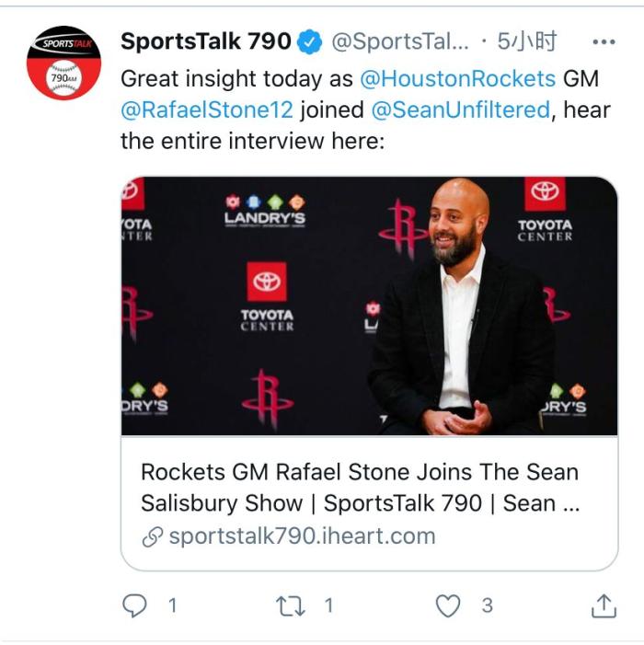Open the share icon for this tweet

[x=603, y=605]
